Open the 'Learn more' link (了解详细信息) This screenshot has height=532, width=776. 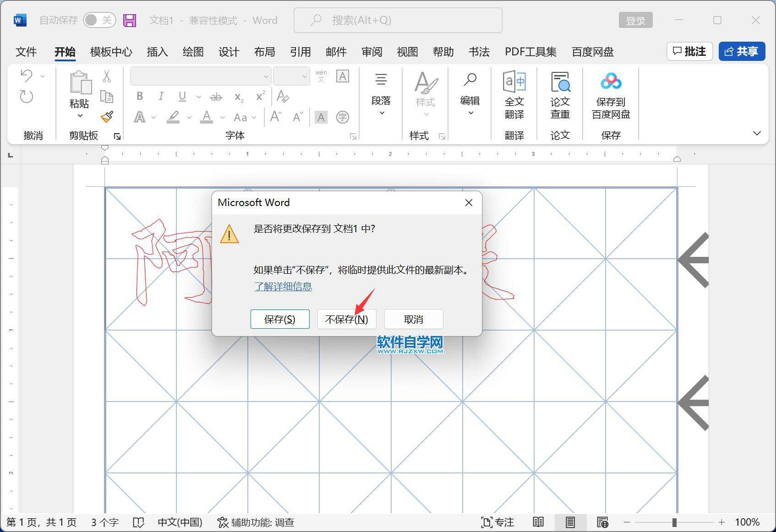[x=283, y=287]
